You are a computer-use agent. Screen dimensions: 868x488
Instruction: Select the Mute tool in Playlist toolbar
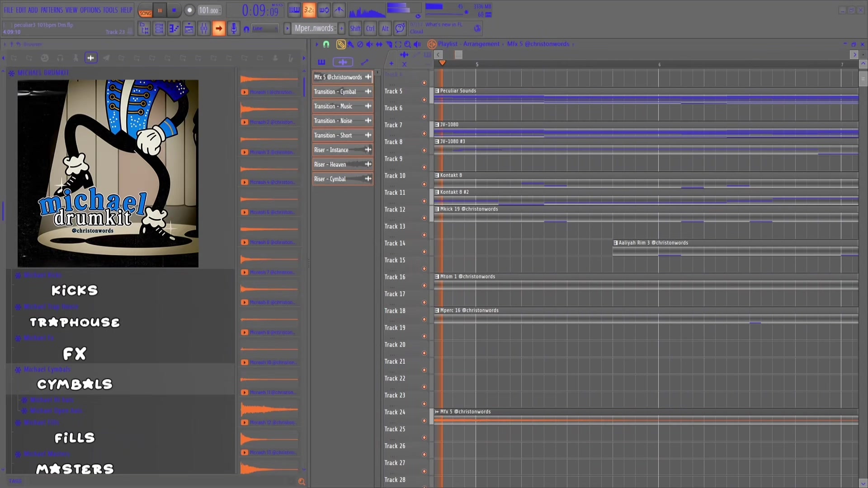(370, 44)
